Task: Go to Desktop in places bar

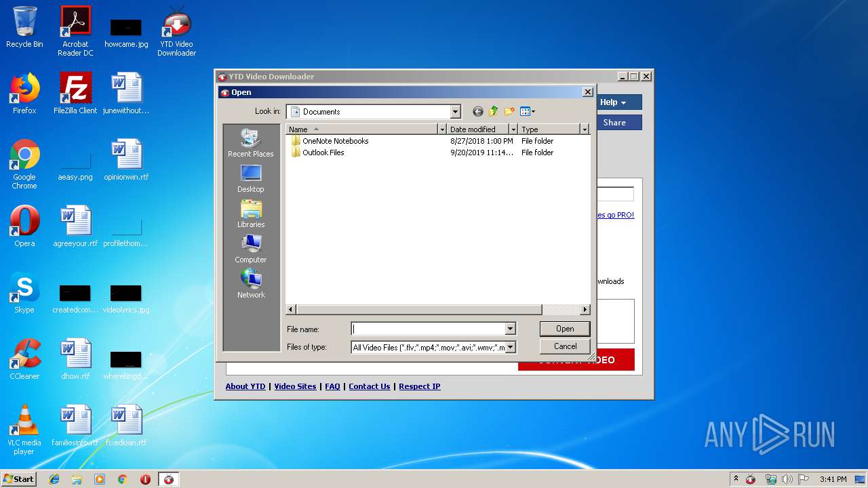Action: (251, 178)
